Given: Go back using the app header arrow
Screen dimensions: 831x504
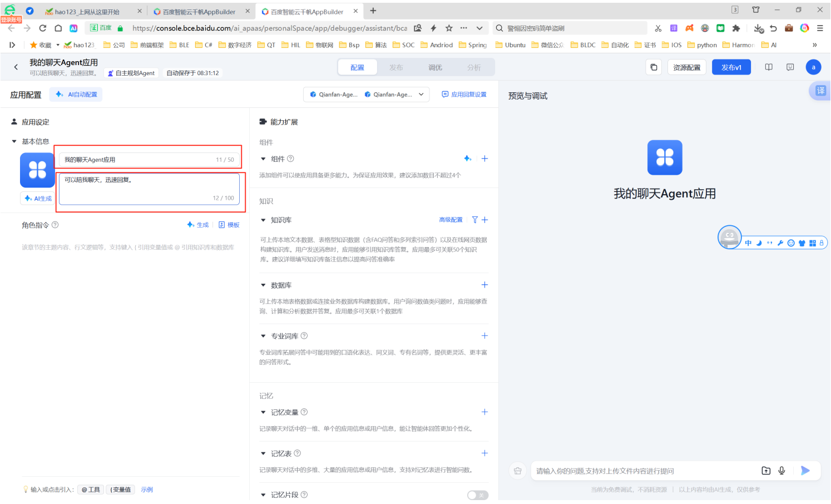Looking at the screenshot, I should (16, 67).
